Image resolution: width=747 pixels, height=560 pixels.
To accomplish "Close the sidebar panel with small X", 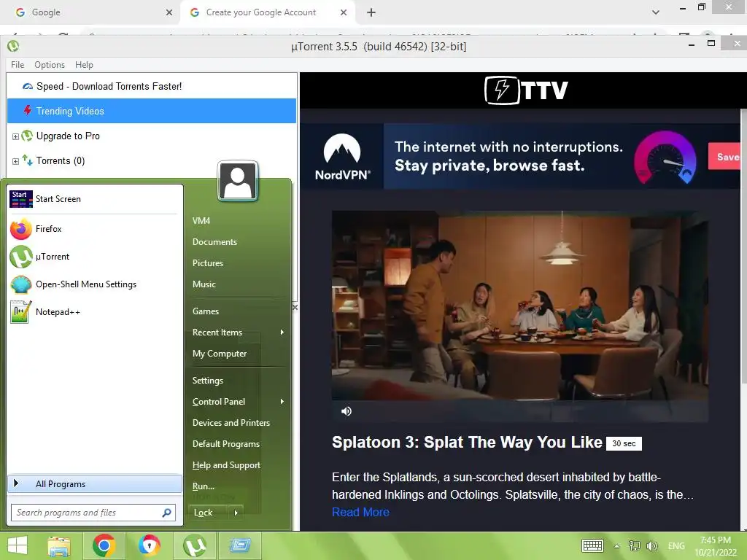I will click(x=295, y=308).
